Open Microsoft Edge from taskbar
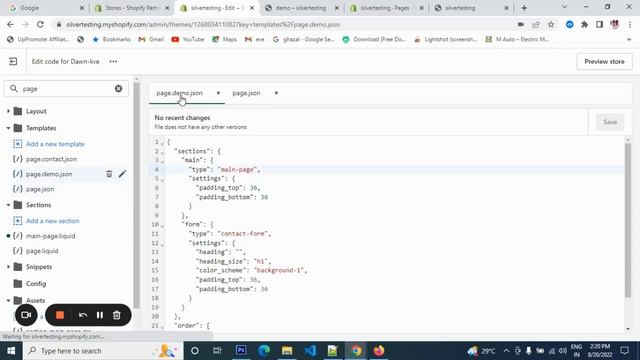 [264, 351]
